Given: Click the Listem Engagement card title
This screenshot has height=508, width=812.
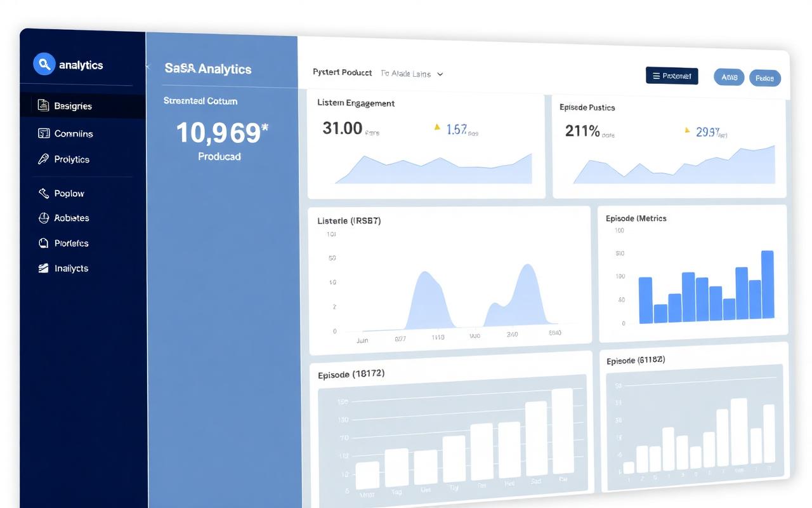Looking at the screenshot, I should coord(356,103).
